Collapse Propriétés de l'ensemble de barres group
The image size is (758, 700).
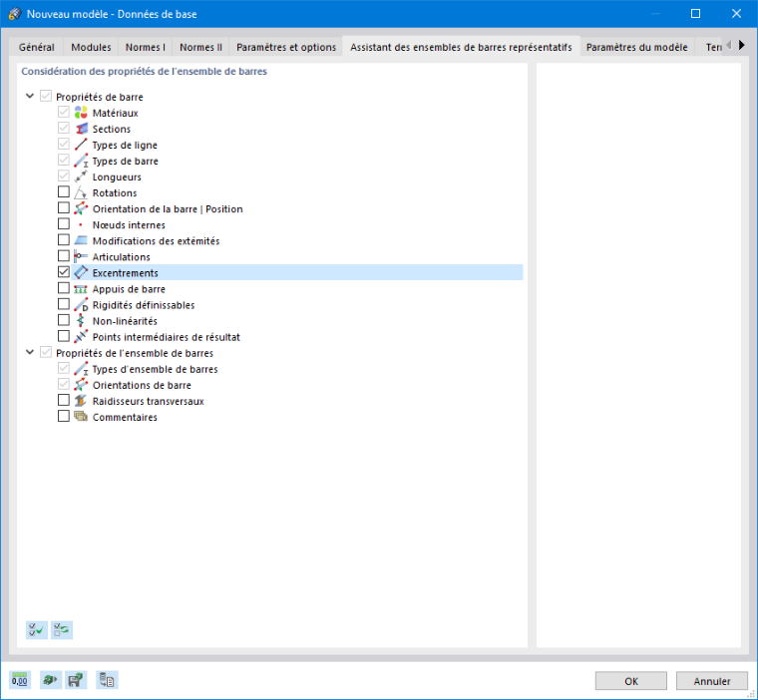coord(30,352)
